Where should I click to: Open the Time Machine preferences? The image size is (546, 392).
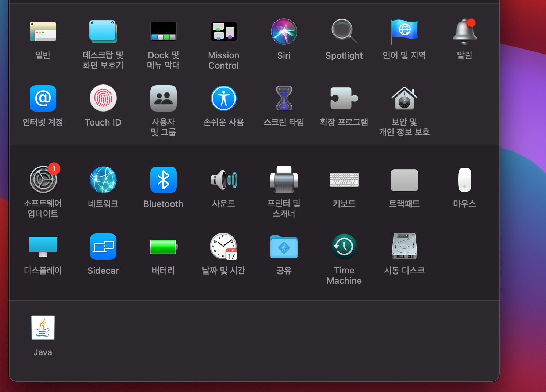point(344,247)
